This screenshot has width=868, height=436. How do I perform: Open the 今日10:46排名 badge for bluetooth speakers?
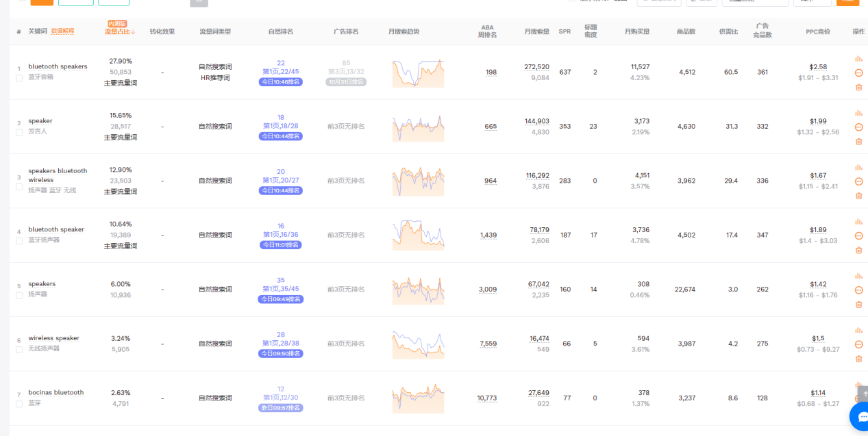coord(281,82)
